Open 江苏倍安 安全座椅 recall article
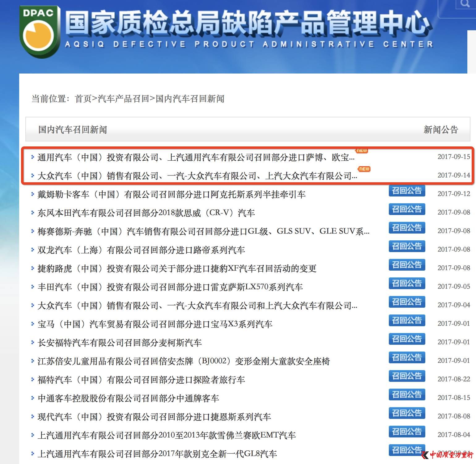Image resolution: width=476 pixels, height=464 pixels. (184, 361)
